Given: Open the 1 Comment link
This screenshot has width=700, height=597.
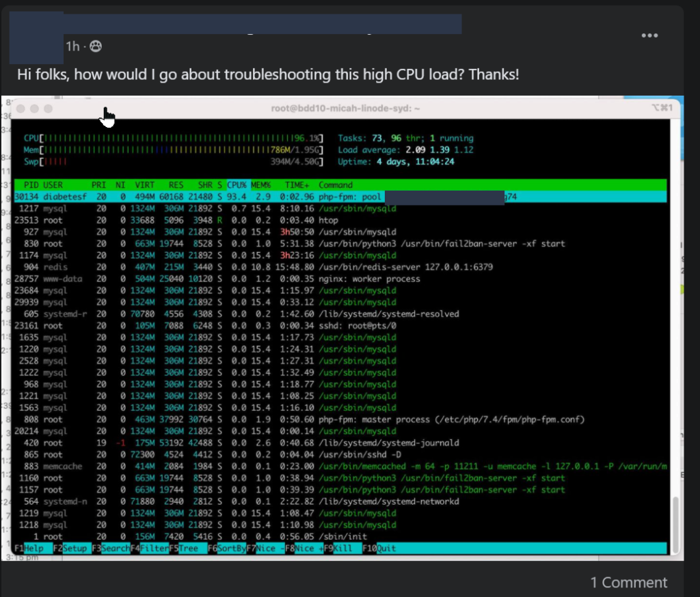Looking at the screenshot, I should click(x=628, y=583).
